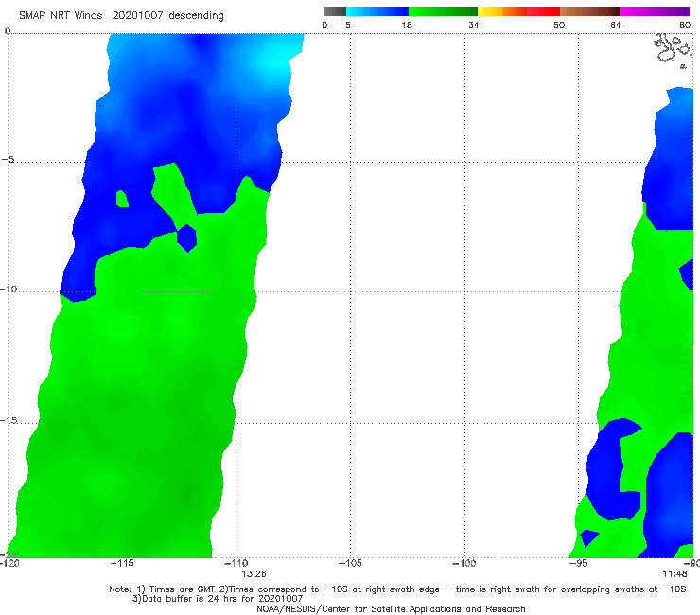Click the longitude label '-95'
Image resolution: width=700 pixels, height=615 pixels.
point(578,563)
